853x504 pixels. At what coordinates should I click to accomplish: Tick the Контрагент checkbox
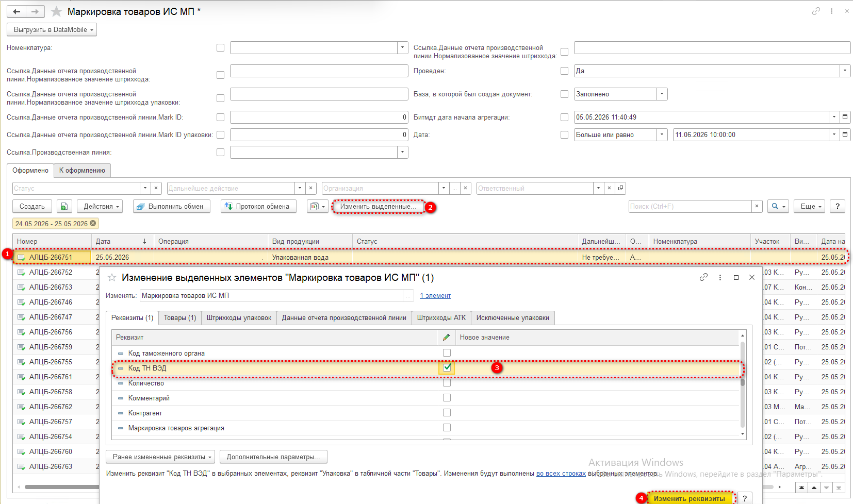(x=447, y=413)
